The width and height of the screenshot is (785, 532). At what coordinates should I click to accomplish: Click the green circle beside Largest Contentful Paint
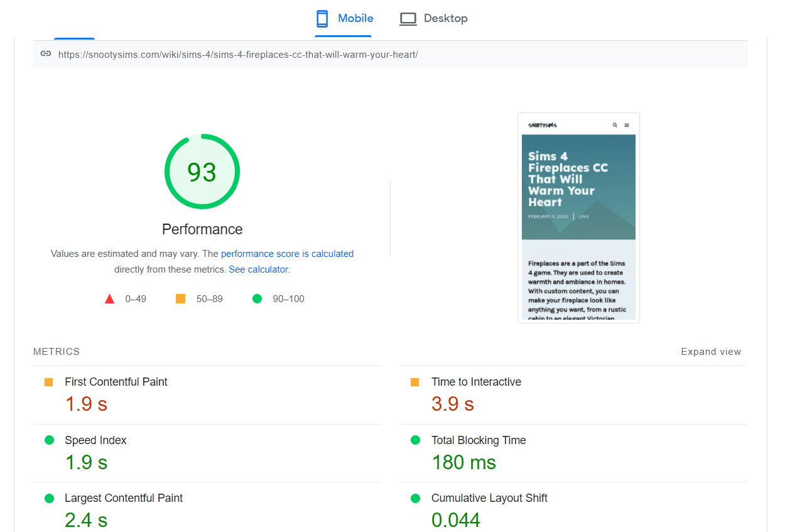(50, 497)
